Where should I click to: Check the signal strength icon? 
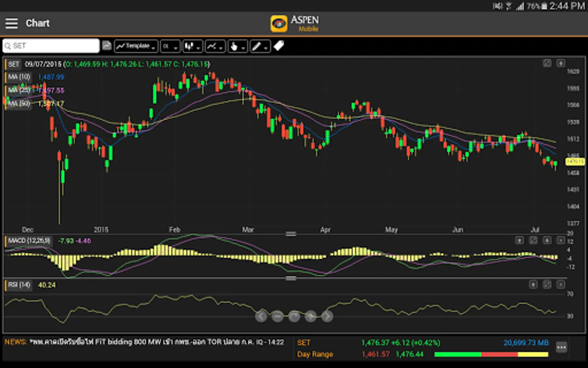point(520,6)
